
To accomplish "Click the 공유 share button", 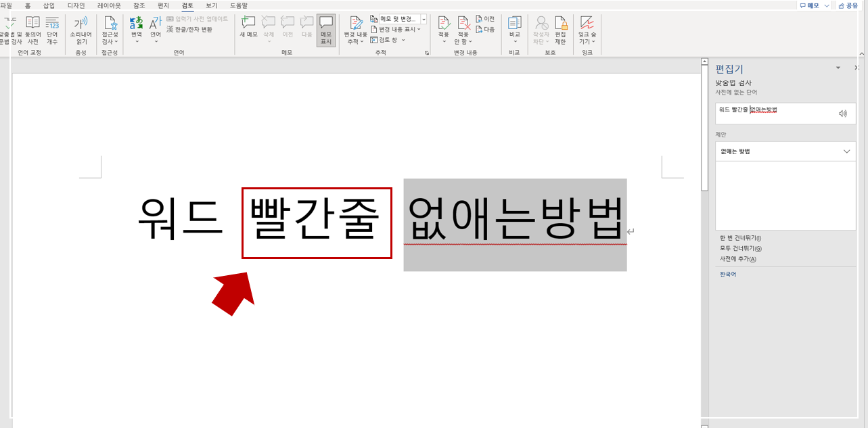I will 849,5.
